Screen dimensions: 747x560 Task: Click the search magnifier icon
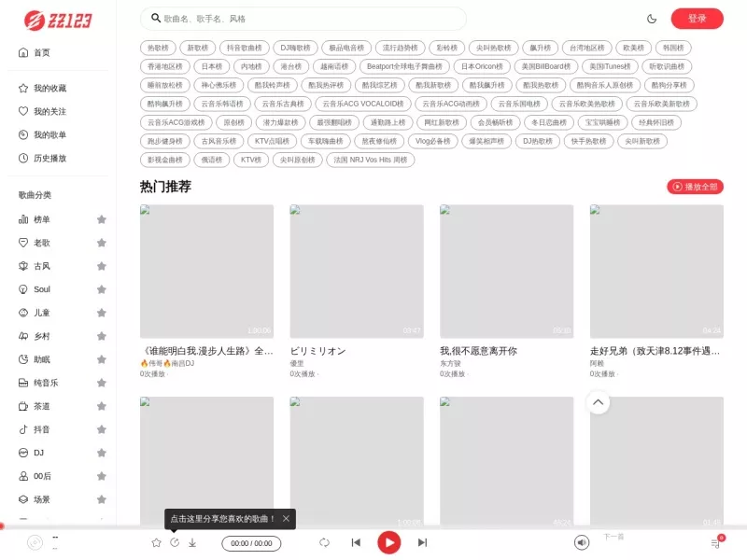155,19
